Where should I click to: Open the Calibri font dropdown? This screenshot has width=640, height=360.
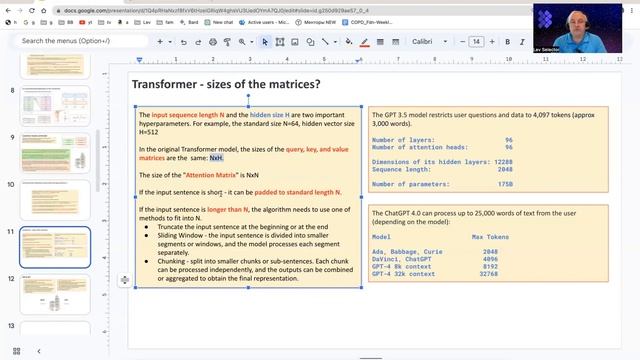tap(429, 42)
